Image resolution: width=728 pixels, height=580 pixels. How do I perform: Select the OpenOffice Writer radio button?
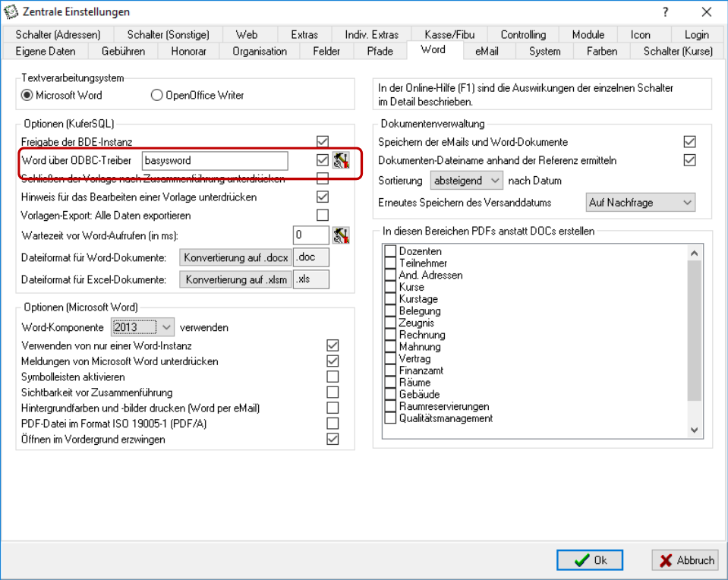156,95
